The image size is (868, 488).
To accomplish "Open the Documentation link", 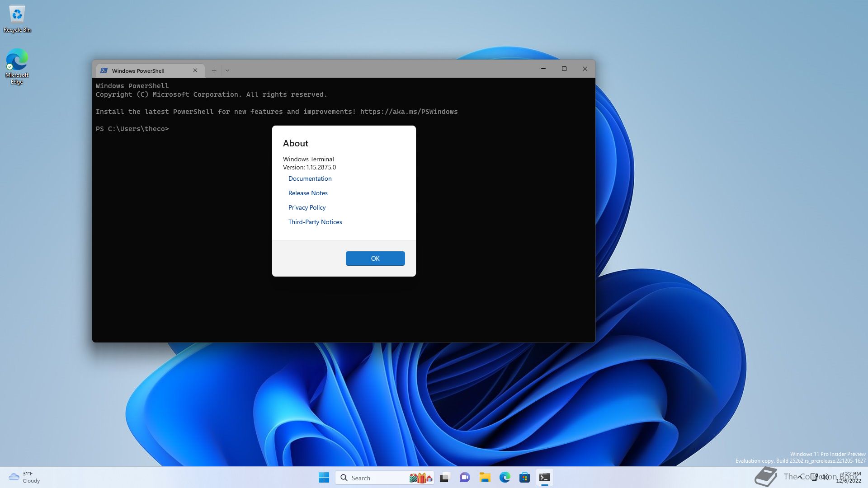I will pyautogui.click(x=310, y=178).
